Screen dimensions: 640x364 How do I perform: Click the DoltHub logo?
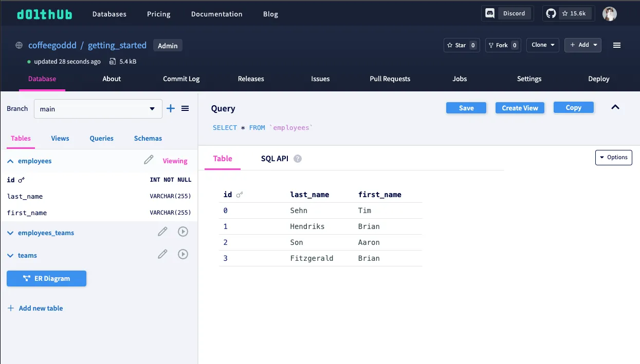tap(44, 14)
